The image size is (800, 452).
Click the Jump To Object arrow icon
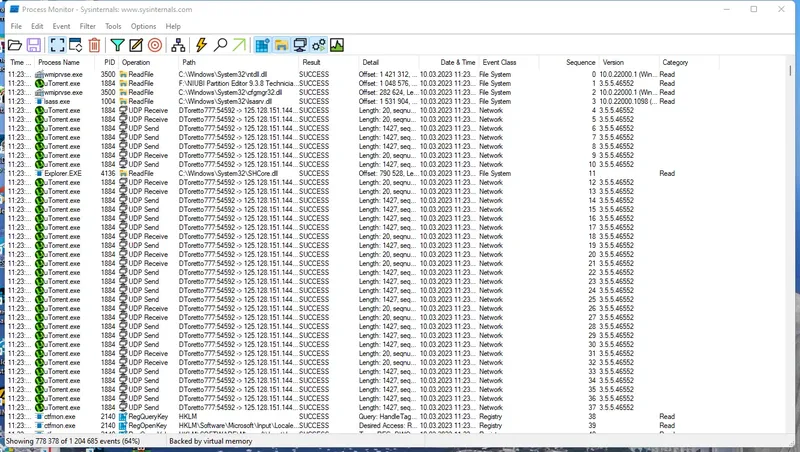point(239,45)
